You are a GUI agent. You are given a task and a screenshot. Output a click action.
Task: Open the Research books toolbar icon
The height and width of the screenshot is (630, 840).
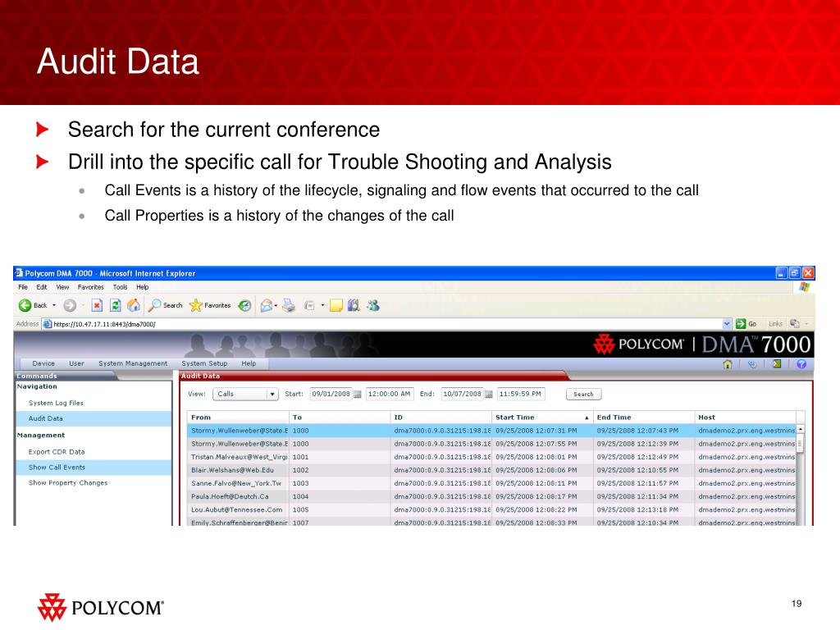[354, 305]
